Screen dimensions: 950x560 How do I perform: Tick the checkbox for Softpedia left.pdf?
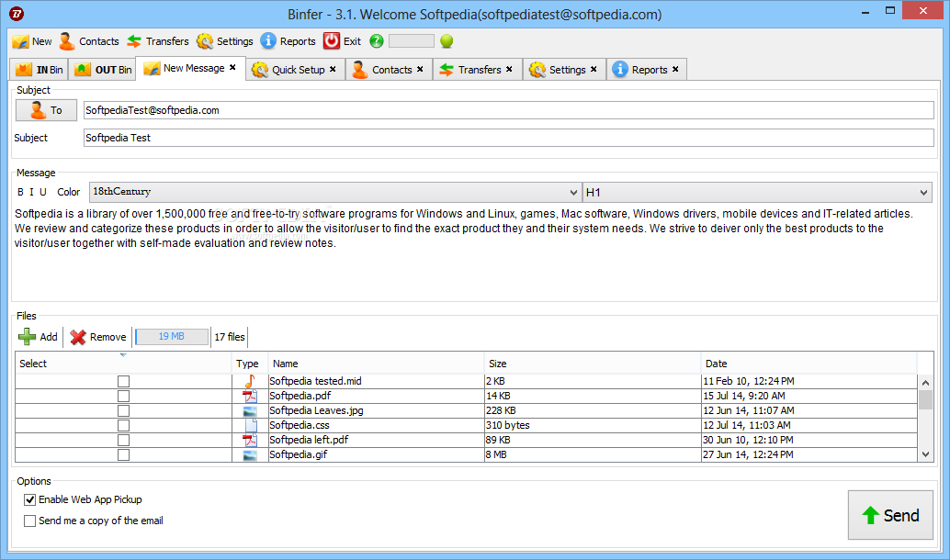(124, 440)
